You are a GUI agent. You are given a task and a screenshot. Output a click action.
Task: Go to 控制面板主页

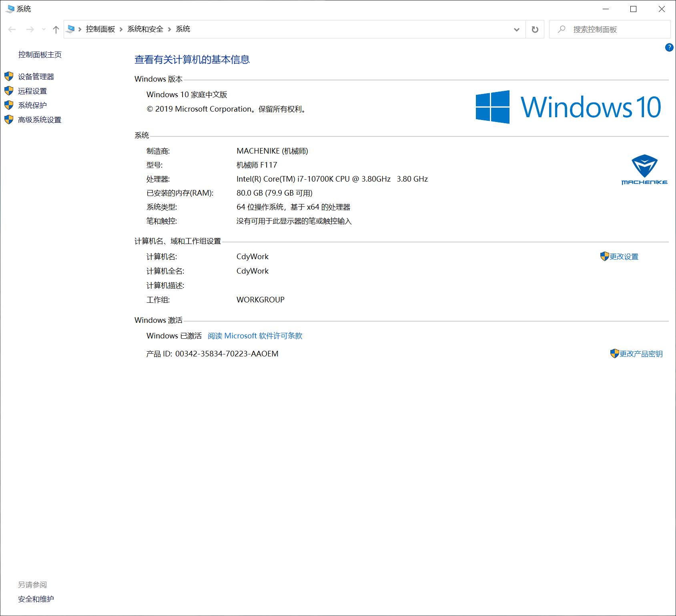coord(40,55)
